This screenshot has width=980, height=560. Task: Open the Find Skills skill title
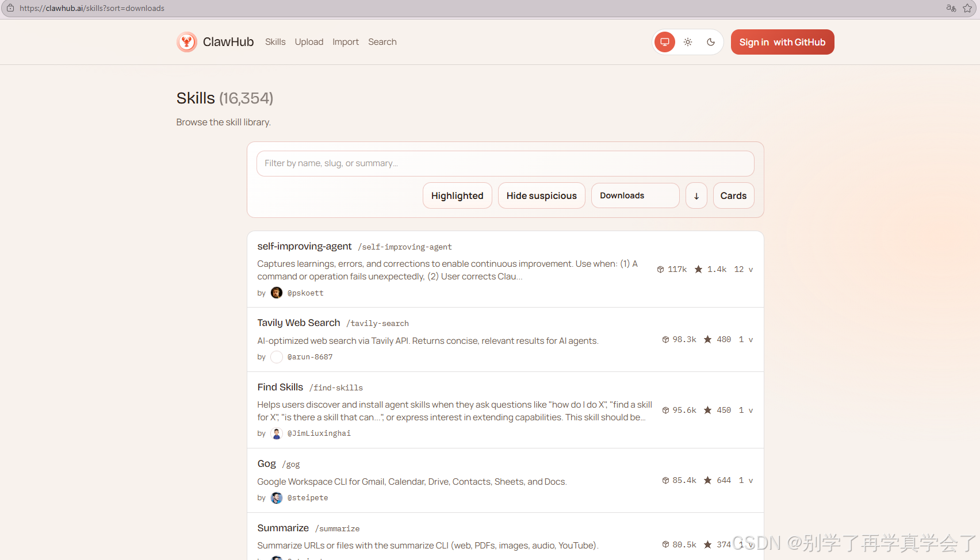pos(280,387)
